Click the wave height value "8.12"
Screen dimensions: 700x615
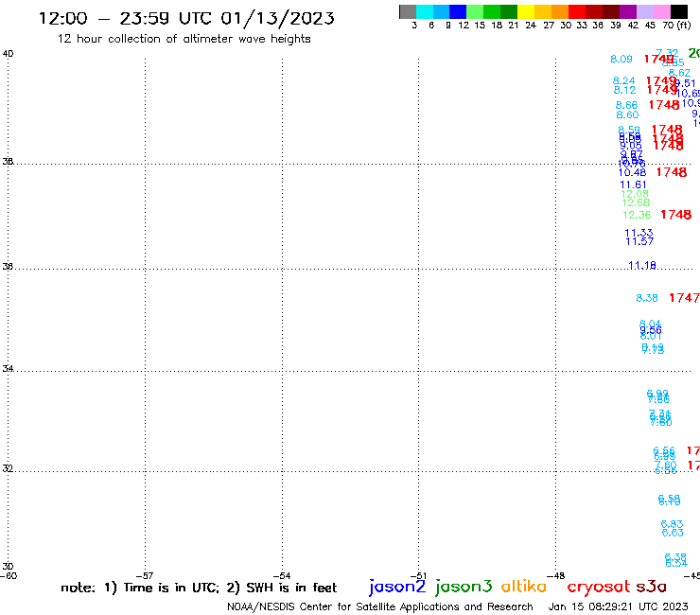pyautogui.click(x=624, y=90)
